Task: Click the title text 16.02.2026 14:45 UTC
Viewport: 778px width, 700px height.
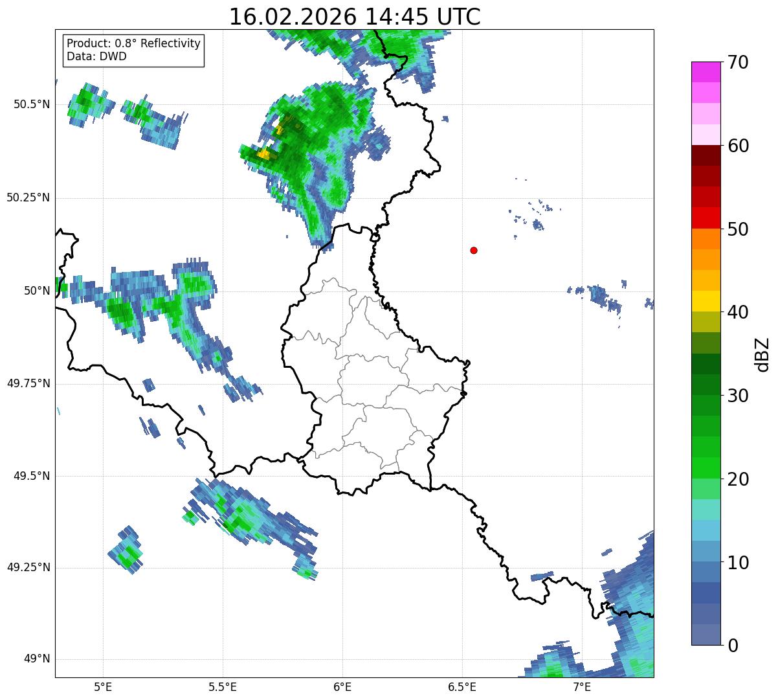Action: click(x=355, y=17)
